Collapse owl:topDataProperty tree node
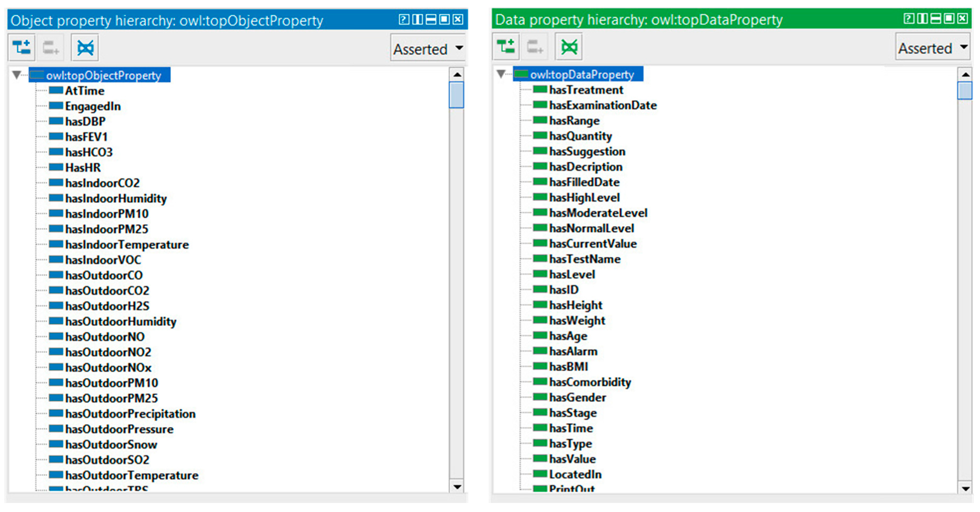 501,74
